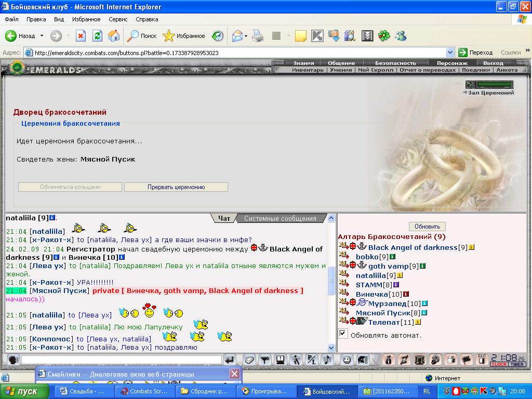
Task: Open the Избранное menu in menu bar
Action: [86, 19]
